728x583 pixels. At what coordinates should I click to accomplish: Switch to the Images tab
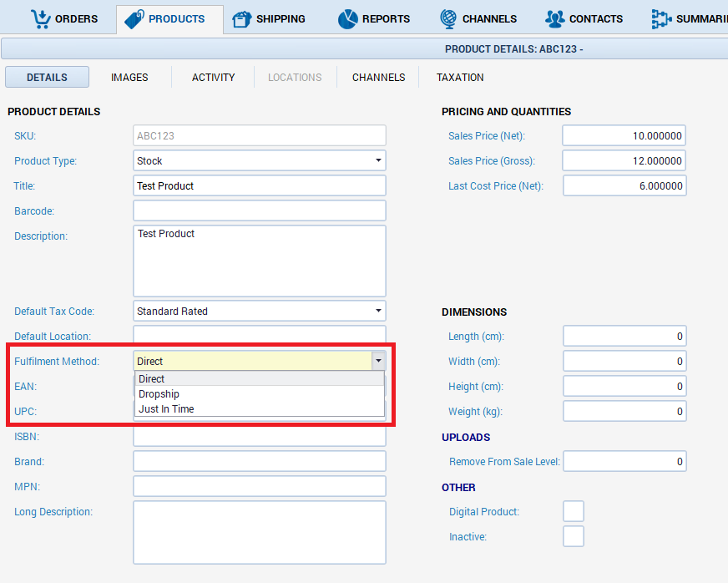pos(129,77)
